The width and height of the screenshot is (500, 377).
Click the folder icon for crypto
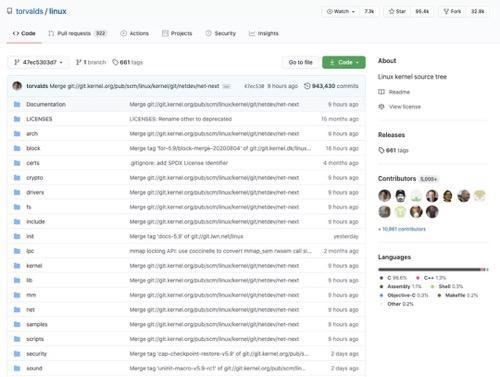coord(17,178)
